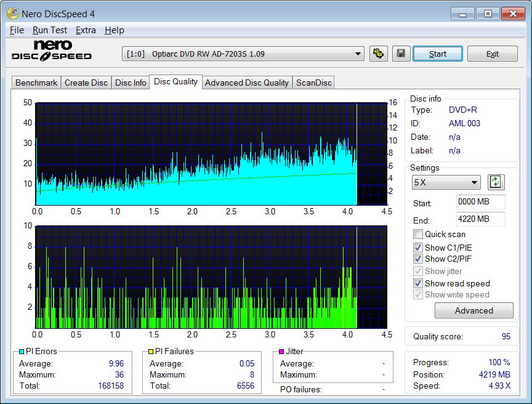Click the cyan PI Errors color swatch
Screen dimensions: 532x404
(x=22, y=352)
